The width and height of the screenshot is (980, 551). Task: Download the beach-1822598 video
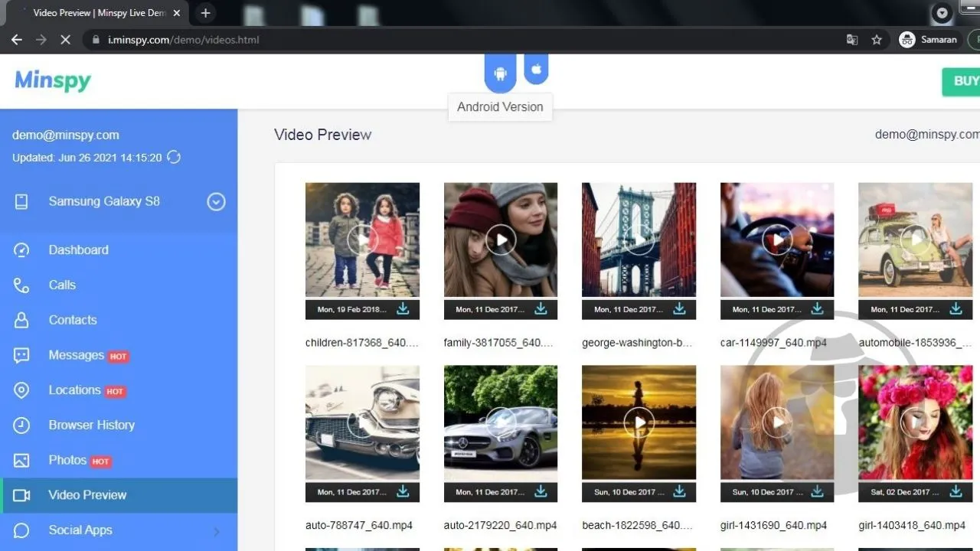[x=679, y=491]
